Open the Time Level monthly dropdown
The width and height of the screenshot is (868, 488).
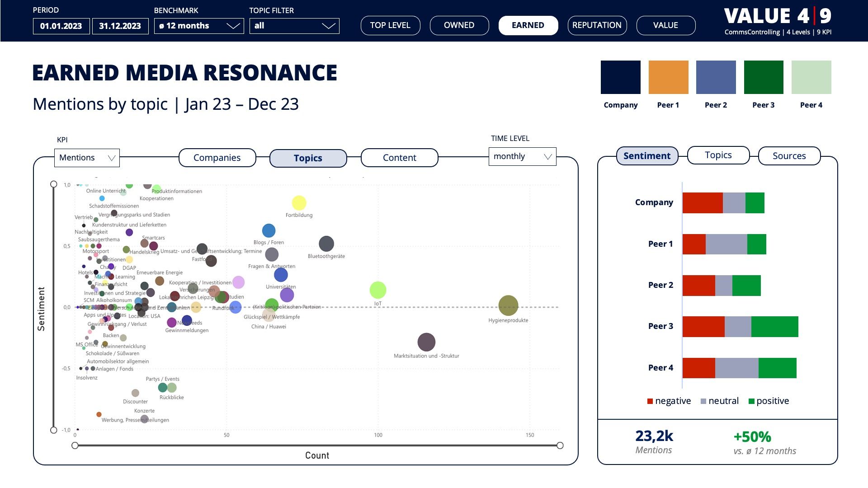click(x=522, y=156)
